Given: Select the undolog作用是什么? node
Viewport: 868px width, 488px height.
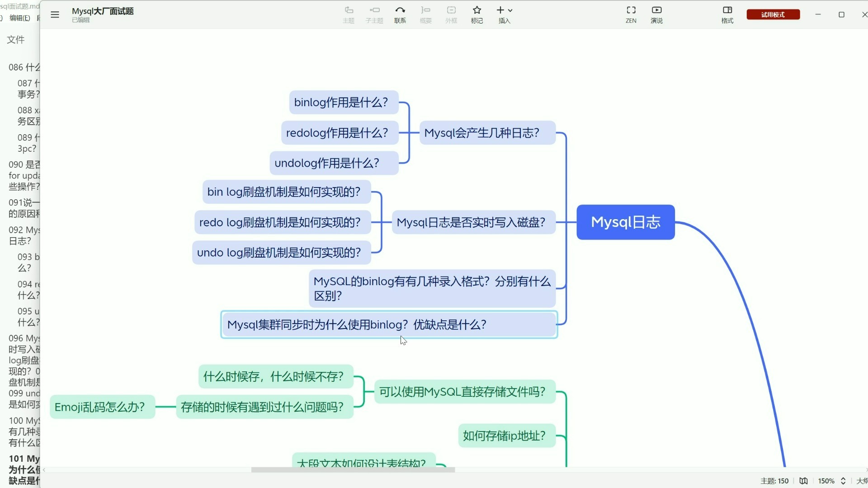Looking at the screenshot, I should pos(334,163).
